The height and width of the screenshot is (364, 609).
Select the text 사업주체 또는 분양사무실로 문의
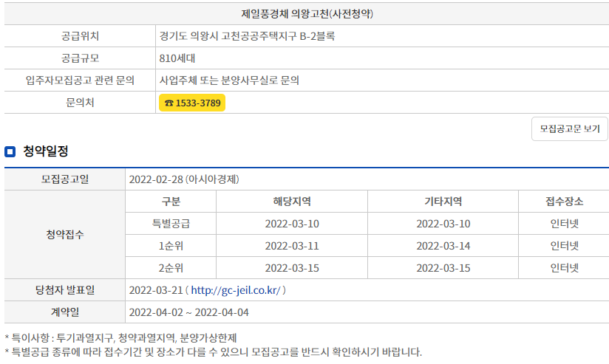point(229,80)
